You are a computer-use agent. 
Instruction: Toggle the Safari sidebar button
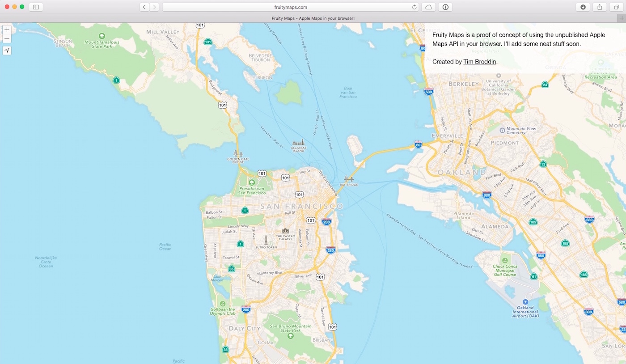tap(36, 7)
